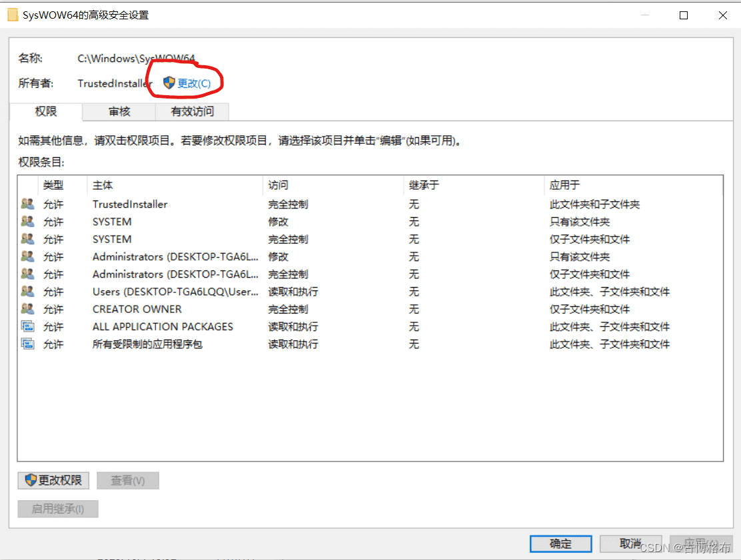Click the user icon beside TrustedInstaller entry
This screenshot has height=560, width=741.
27,204
